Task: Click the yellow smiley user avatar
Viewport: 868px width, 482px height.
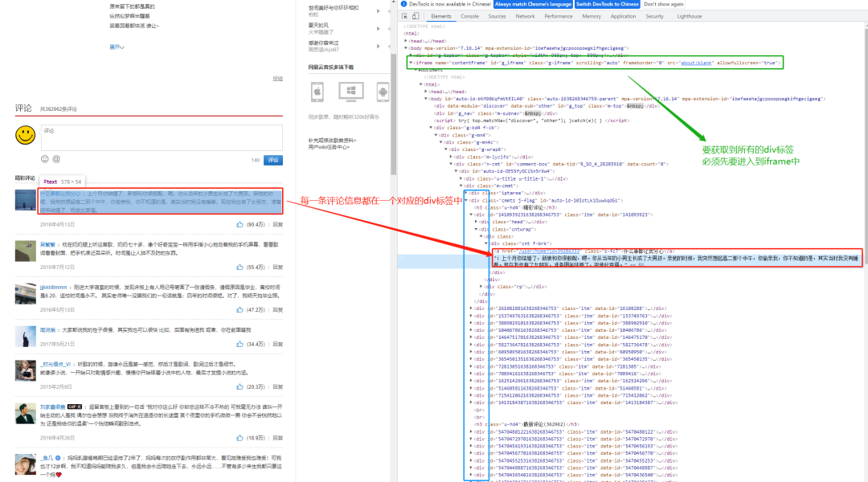Action: coord(25,135)
